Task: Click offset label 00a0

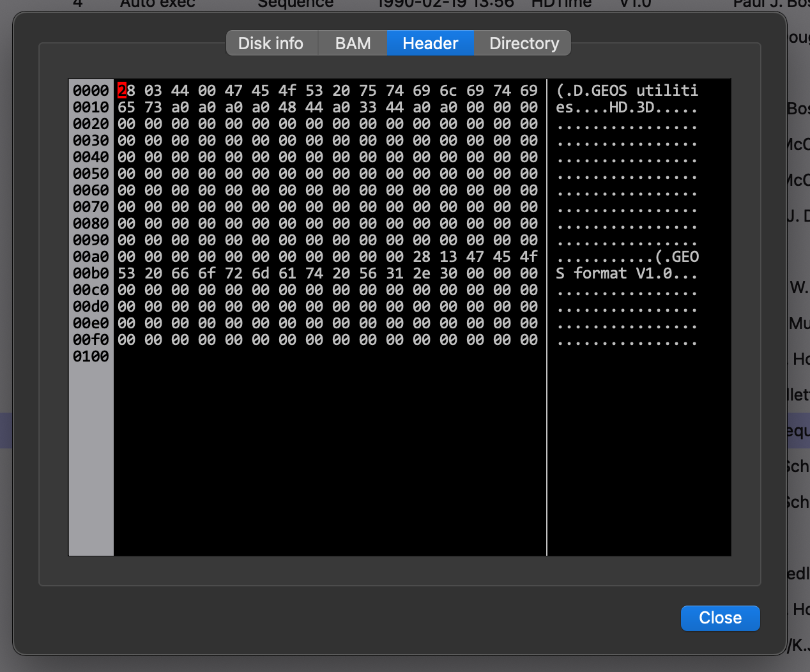Action: pos(91,257)
